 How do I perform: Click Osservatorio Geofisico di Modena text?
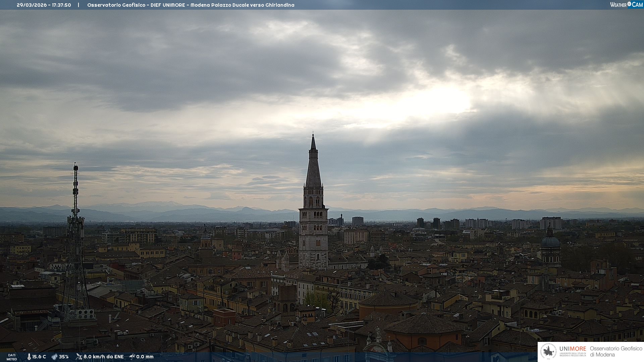(x=616, y=351)
